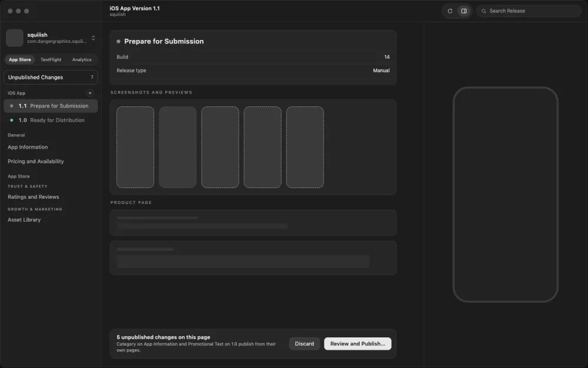Click the macOS close window button

10,11
